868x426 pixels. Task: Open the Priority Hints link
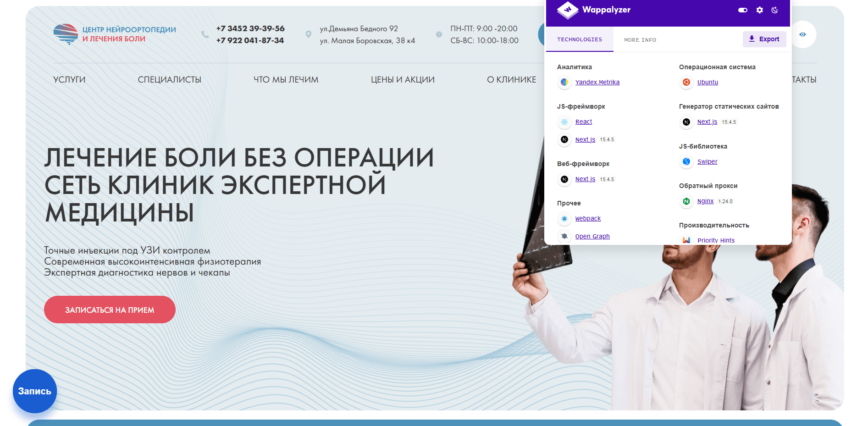pyautogui.click(x=716, y=240)
